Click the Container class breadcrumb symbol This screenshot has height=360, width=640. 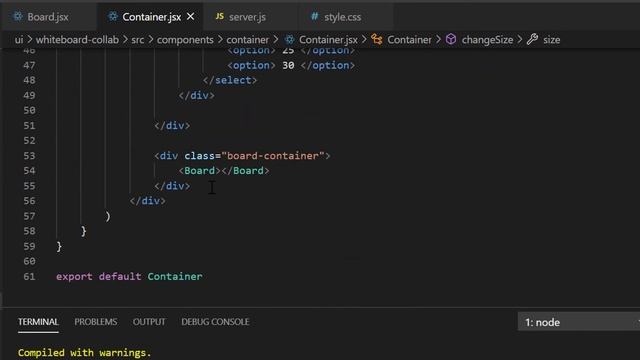409,40
